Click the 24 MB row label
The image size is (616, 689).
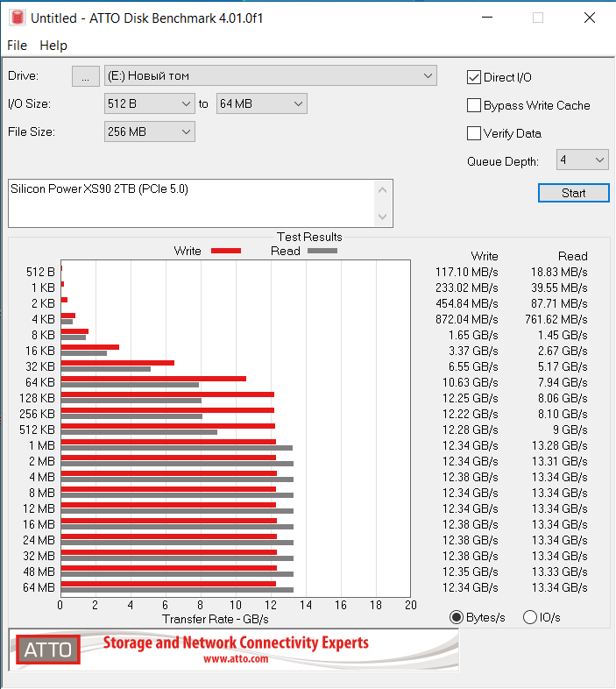39,540
